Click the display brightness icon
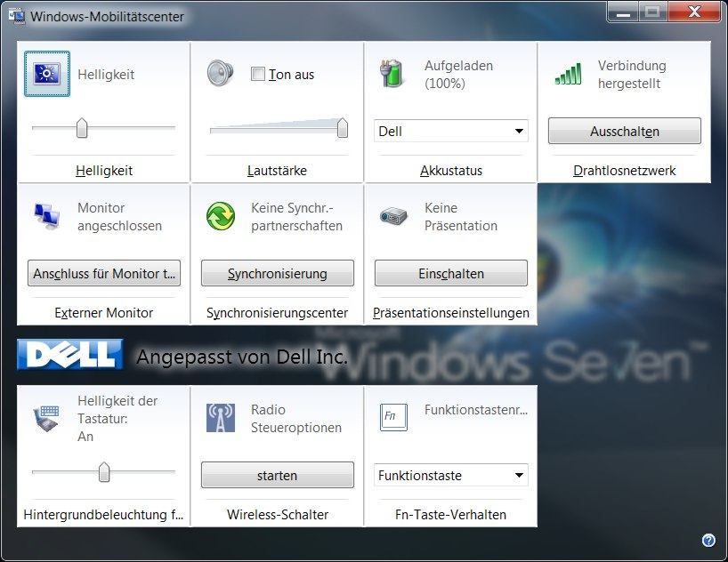728x562 pixels. pos(47,74)
